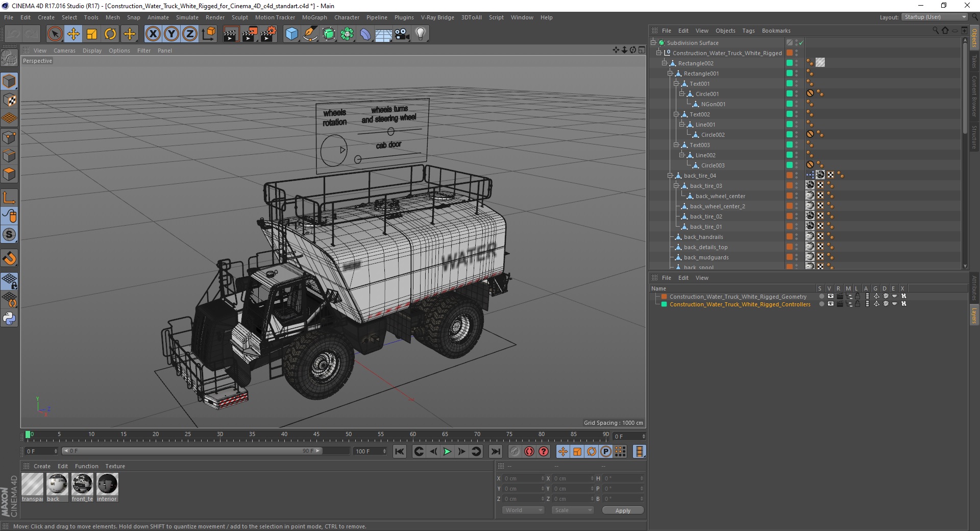The image size is (980, 531).
Task: Play animation forwards
Action: (x=447, y=451)
